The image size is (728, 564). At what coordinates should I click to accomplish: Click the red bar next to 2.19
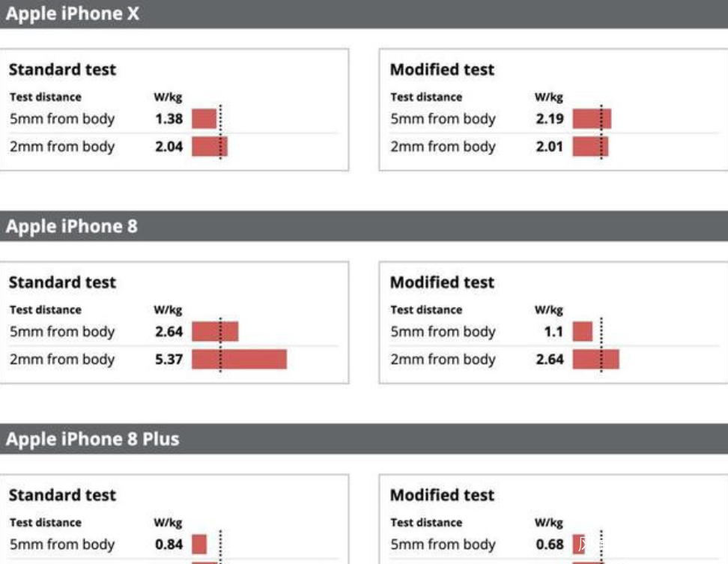tap(592, 118)
